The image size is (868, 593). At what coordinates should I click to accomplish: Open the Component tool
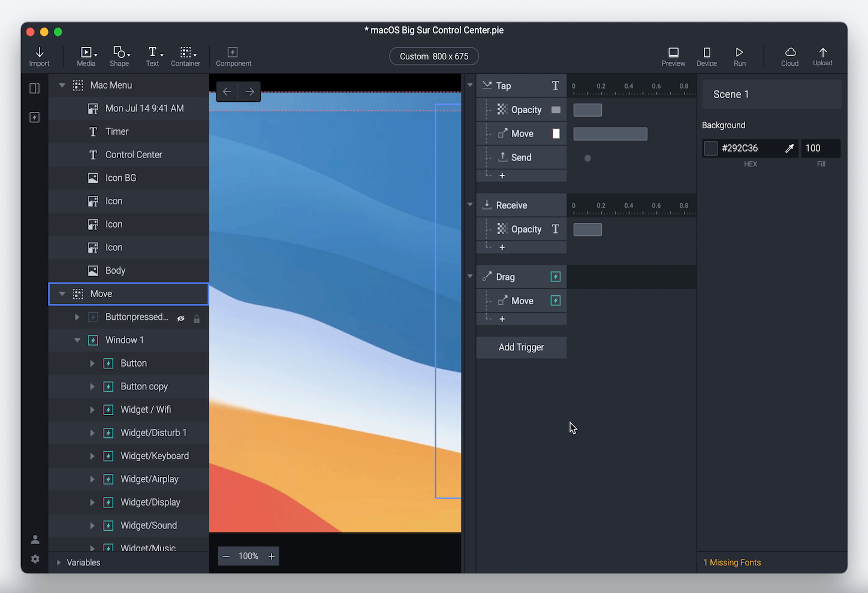point(233,56)
